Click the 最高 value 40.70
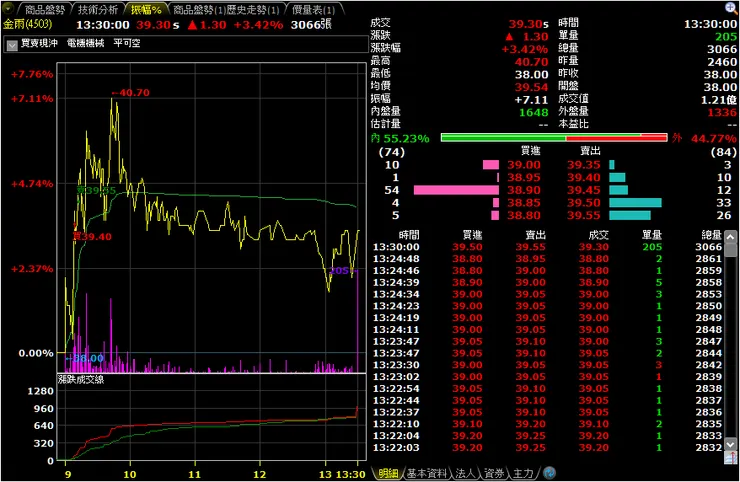The height and width of the screenshot is (482, 740). coord(531,62)
